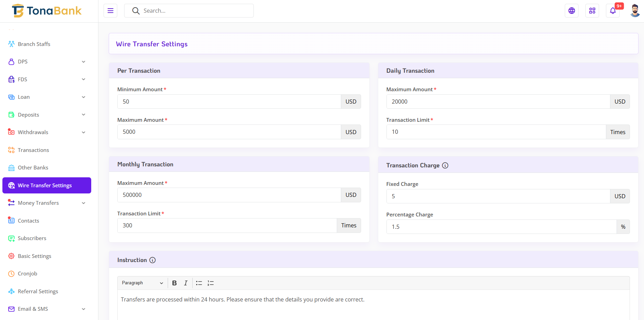The height and width of the screenshot is (320, 644).
Task: Click the Instruction info icon
Action: 153,260
